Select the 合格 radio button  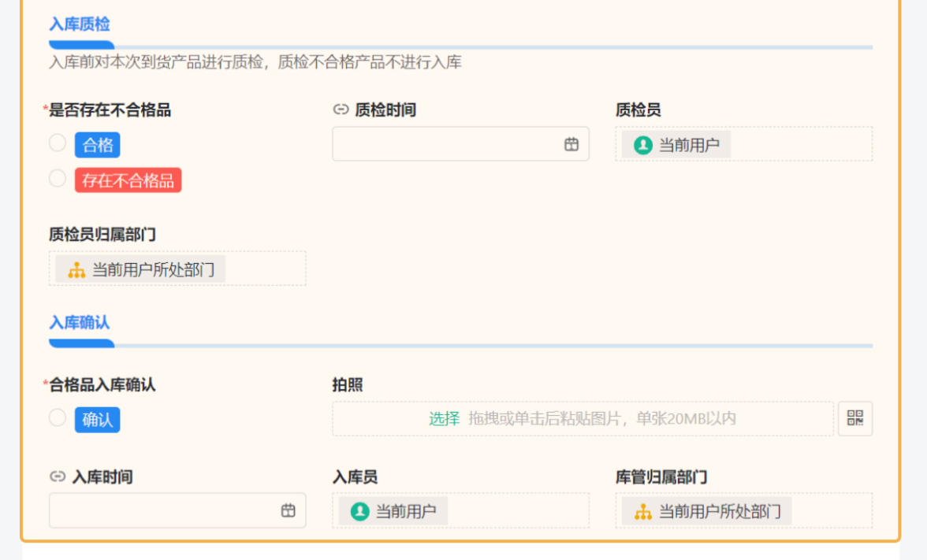pyautogui.click(x=58, y=143)
